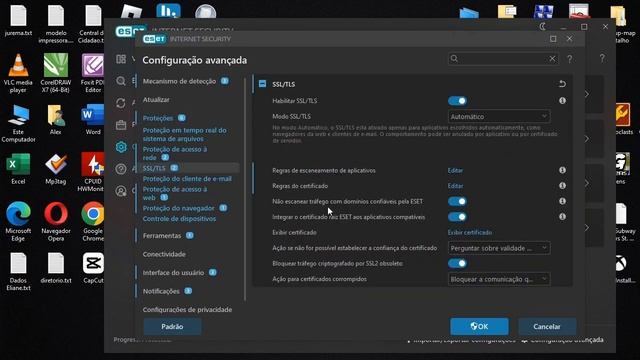Click the ESET sidebar update refresh icon

tap(121, 103)
